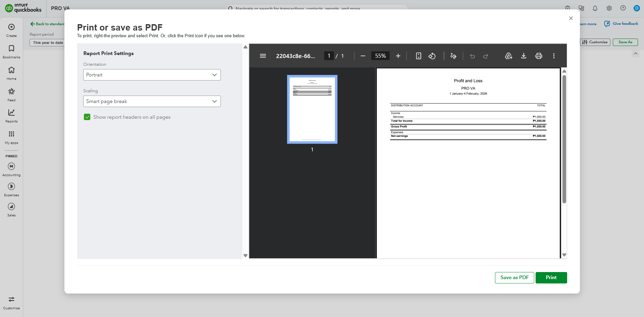
Task: Click the Net earnings row
Action: [468, 136]
